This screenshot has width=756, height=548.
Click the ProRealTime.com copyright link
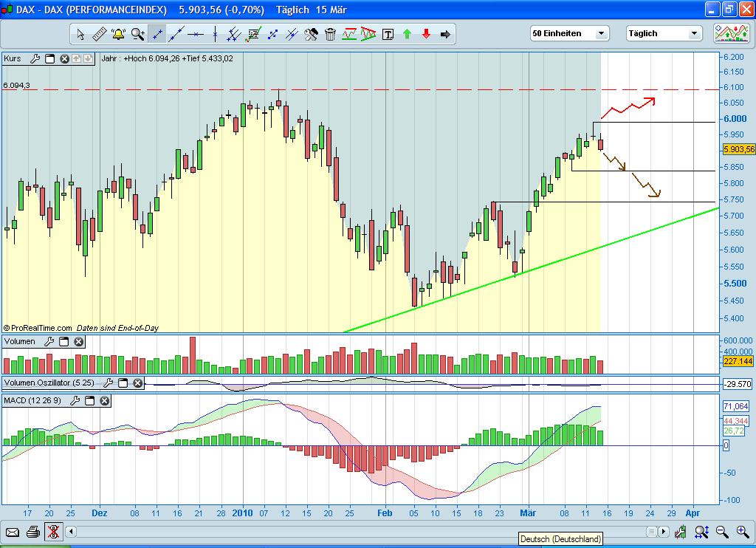coord(38,328)
